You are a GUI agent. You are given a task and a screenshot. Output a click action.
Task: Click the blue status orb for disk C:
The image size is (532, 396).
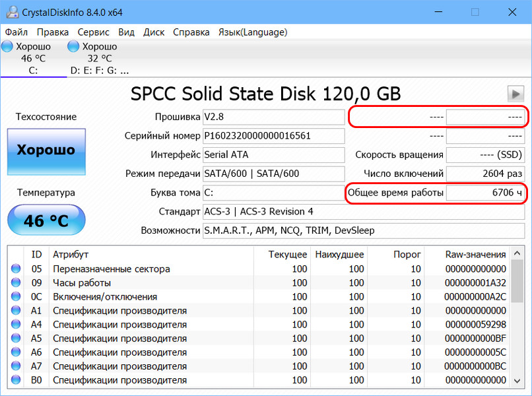tap(7, 46)
